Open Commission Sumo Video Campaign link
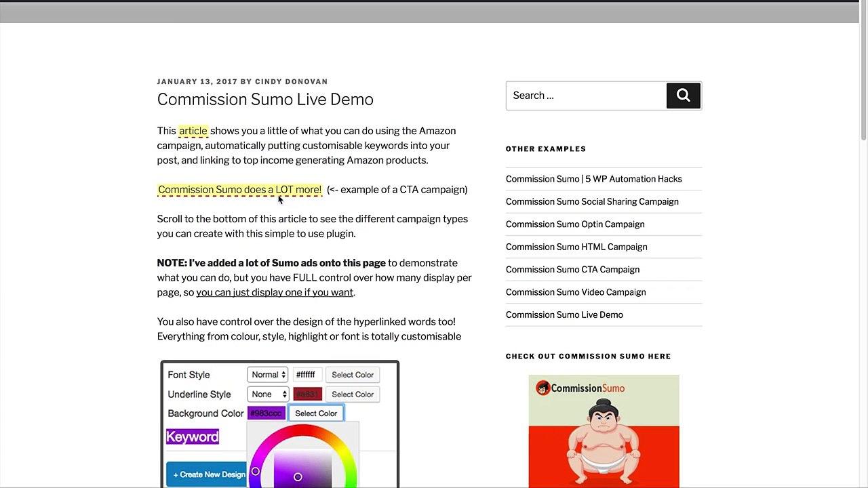 pyautogui.click(x=576, y=292)
